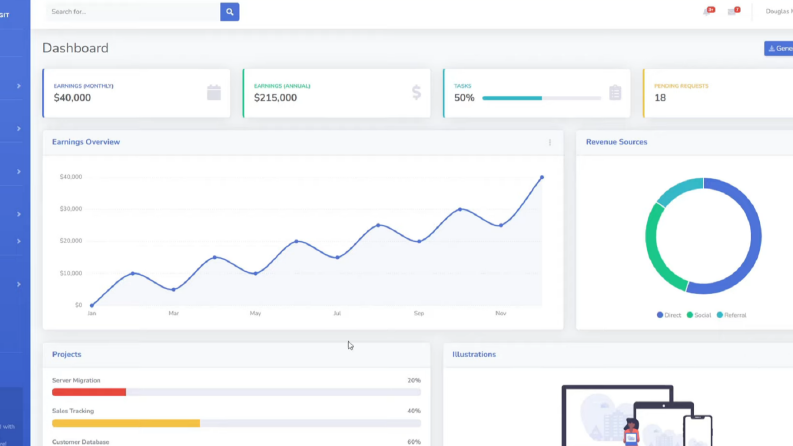Click the 40% value for Sales Tracking
793x446 pixels.
(x=414, y=411)
